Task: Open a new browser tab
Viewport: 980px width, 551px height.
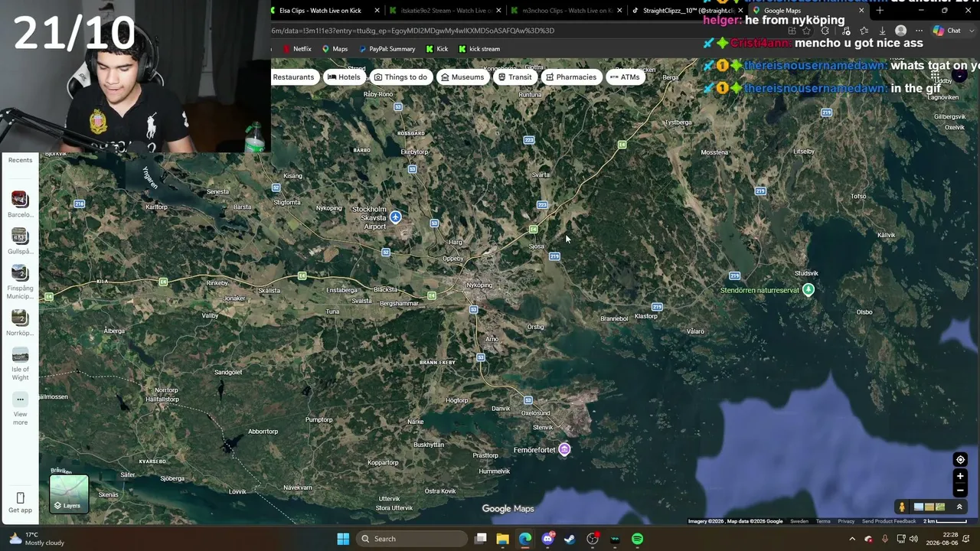Action: 880,11
